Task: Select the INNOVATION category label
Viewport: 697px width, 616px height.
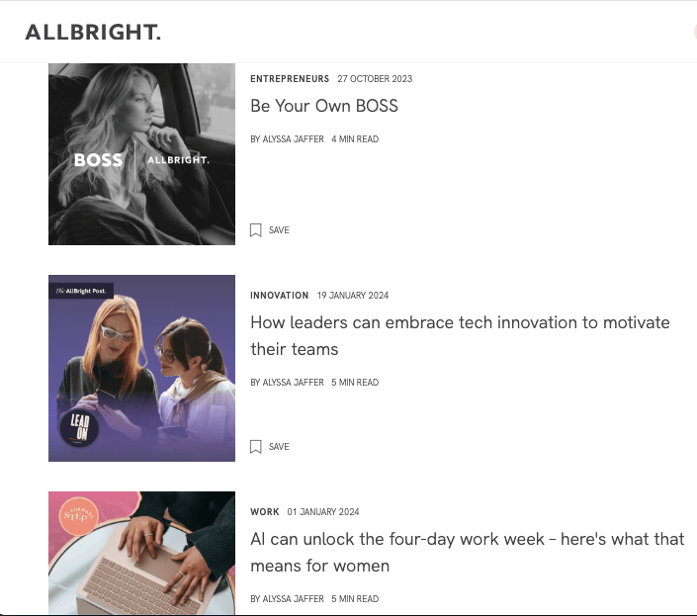Action: click(280, 296)
